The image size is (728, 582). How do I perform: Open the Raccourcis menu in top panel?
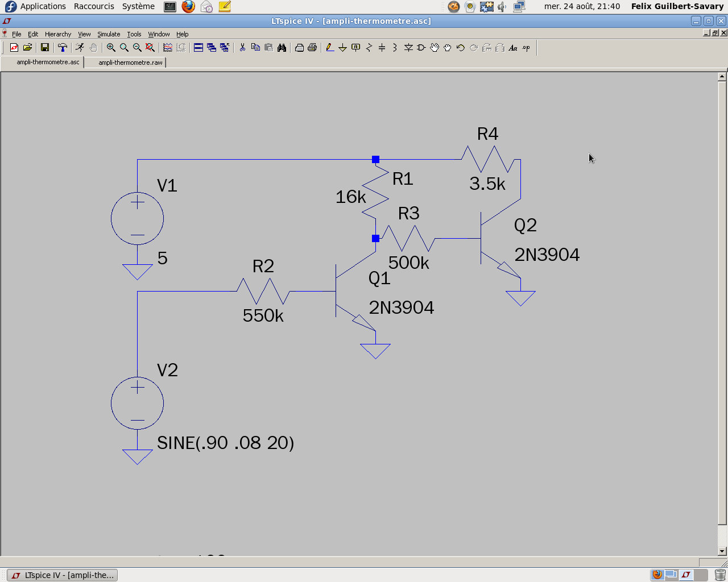pos(94,6)
